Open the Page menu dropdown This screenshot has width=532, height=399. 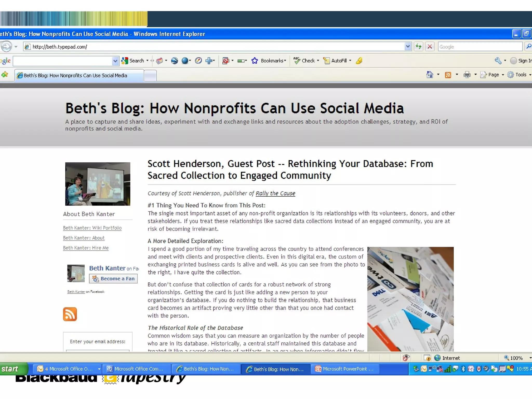pos(493,75)
